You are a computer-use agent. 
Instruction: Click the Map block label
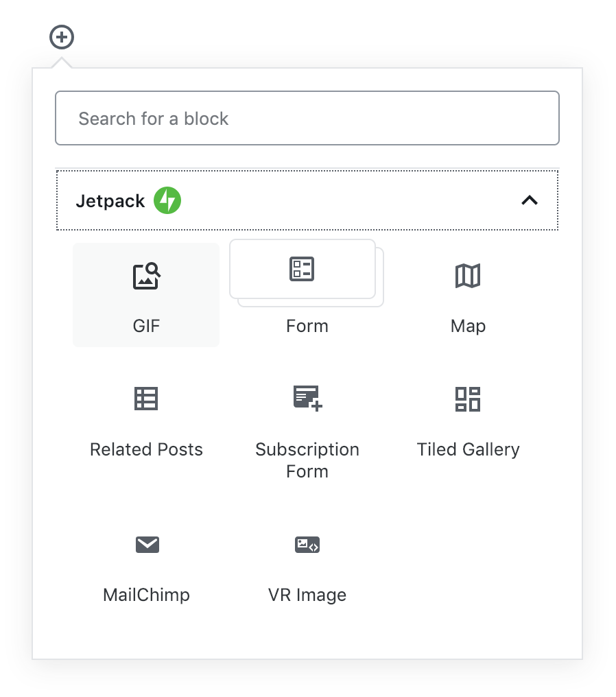468,326
